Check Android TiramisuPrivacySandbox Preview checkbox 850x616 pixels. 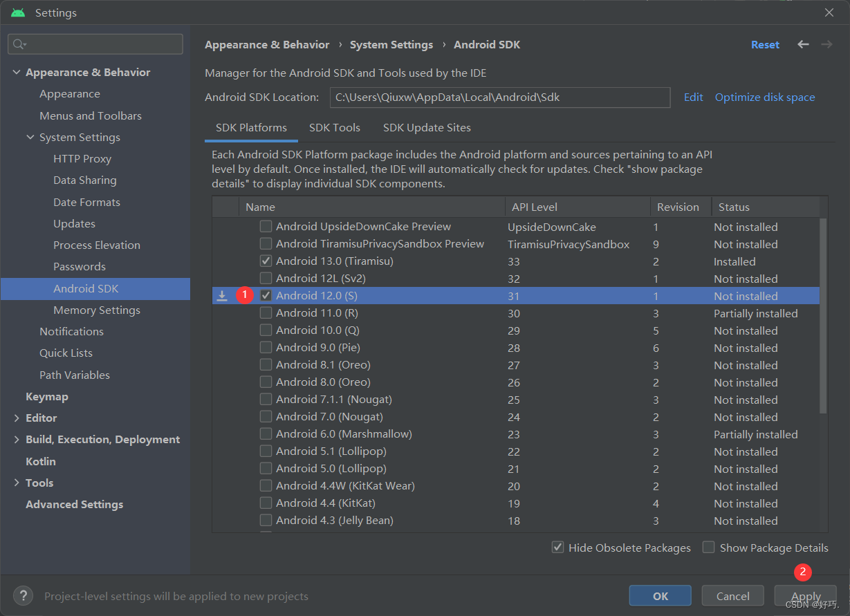pyautogui.click(x=266, y=243)
